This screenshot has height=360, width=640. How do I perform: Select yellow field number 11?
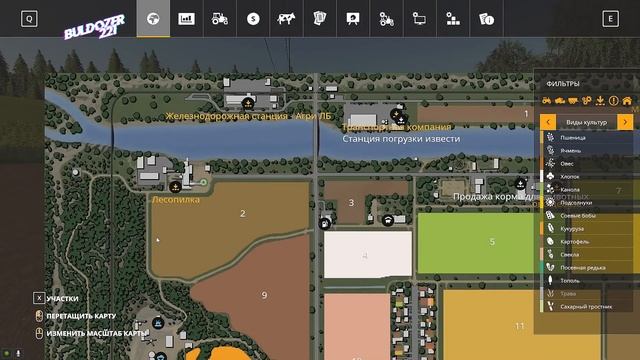pyautogui.click(x=521, y=325)
